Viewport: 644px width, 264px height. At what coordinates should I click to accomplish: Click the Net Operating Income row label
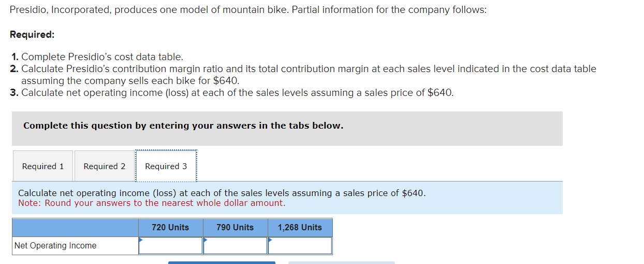pos(55,246)
